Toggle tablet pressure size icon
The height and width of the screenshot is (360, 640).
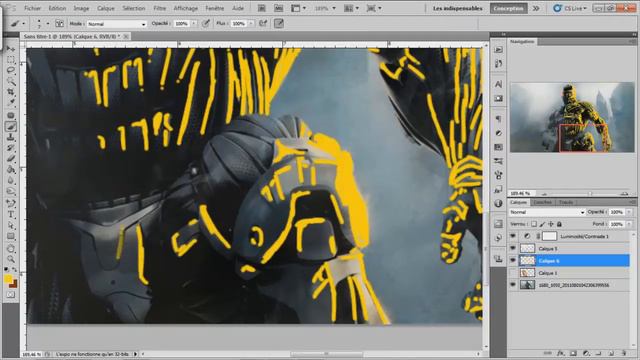coord(279,24)
